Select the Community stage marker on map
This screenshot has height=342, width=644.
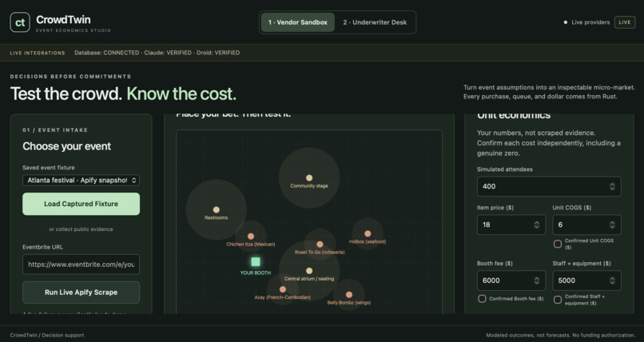click(309, 177)
